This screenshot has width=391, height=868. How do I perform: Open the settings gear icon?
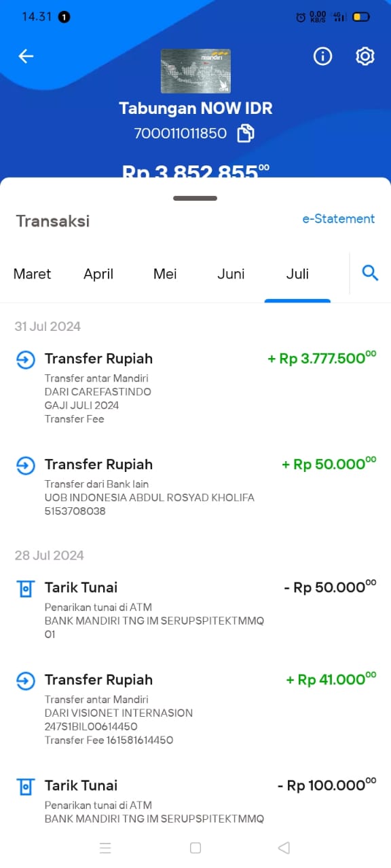tap(365, 56)
